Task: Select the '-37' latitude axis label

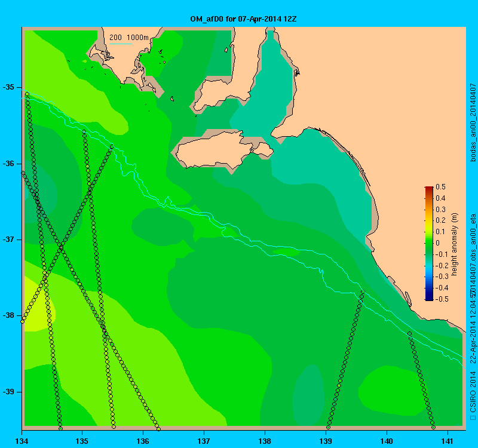Action: (8, 240)
